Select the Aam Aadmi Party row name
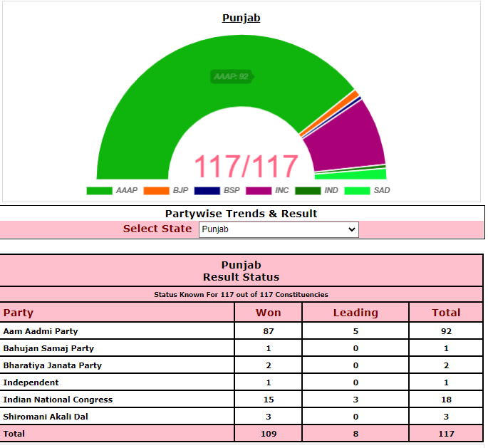 point(41,331)
